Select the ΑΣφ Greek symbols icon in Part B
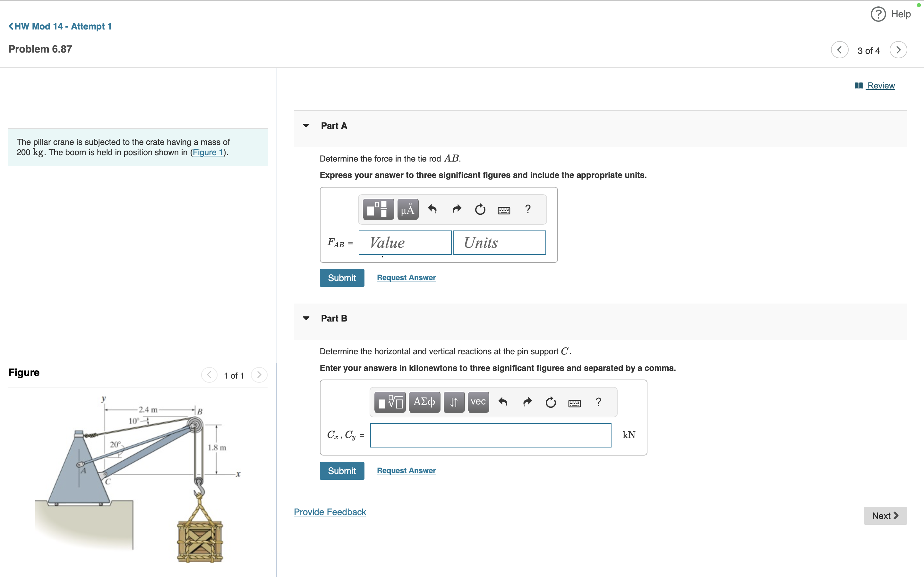924x577 pixels. coord(424,402)
